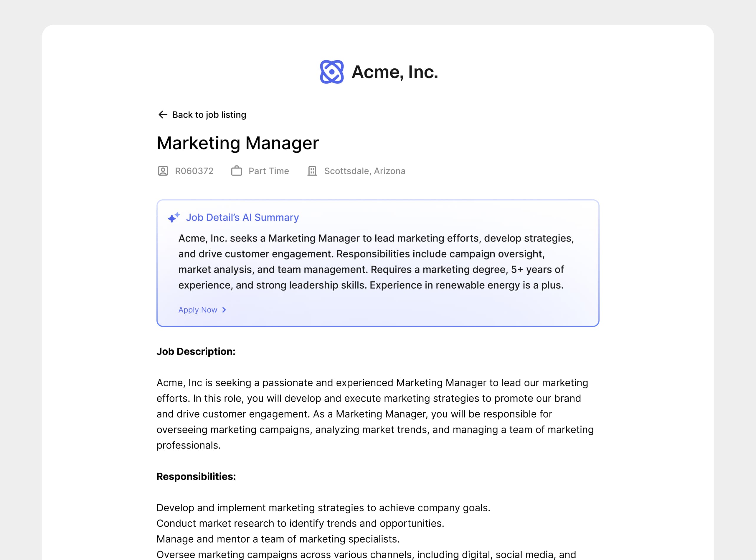Click the back arrow icon

[163, 115]
